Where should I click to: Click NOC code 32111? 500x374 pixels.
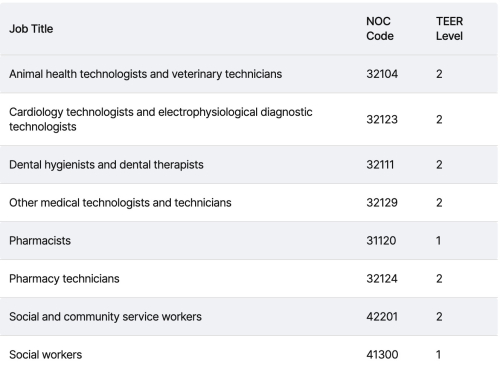[x=380, y=165]
